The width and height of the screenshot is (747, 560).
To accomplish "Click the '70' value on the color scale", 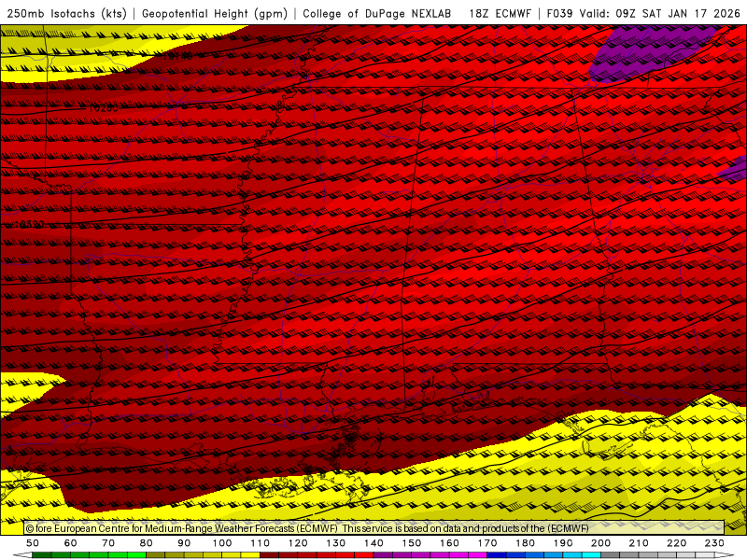I will coord(108,543).
